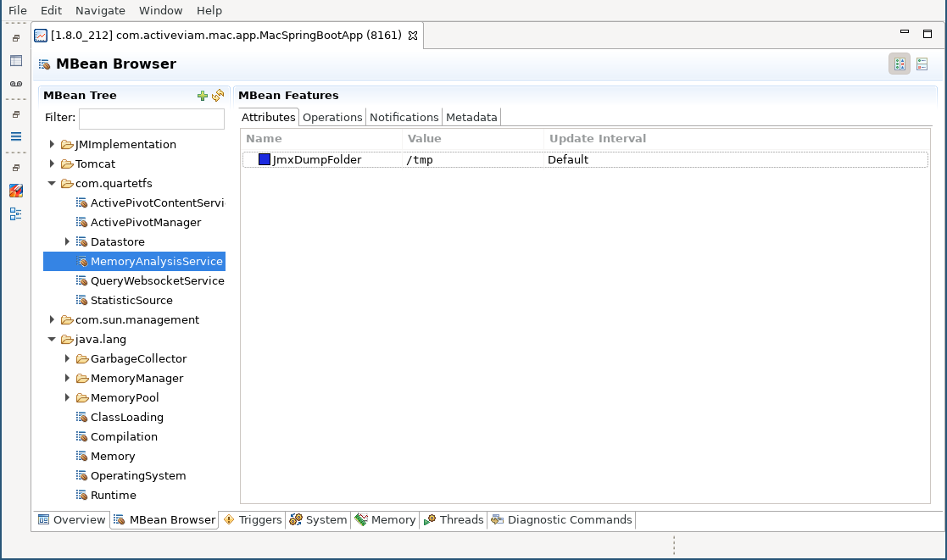Click the blue square next to JmxDumpFolder
This screenshot has width=947, height=560.
pos(265,160)
